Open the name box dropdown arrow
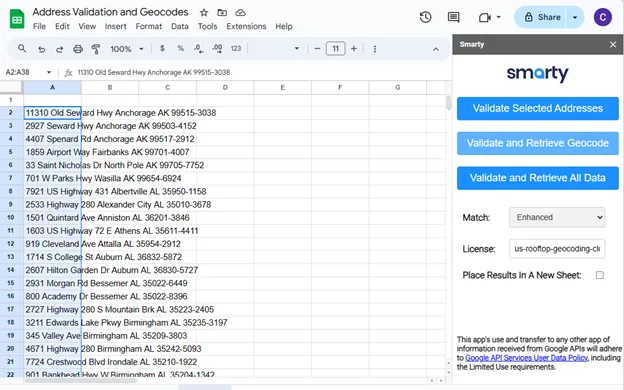Viewport: 624px width, 390px height. (49, 72)
